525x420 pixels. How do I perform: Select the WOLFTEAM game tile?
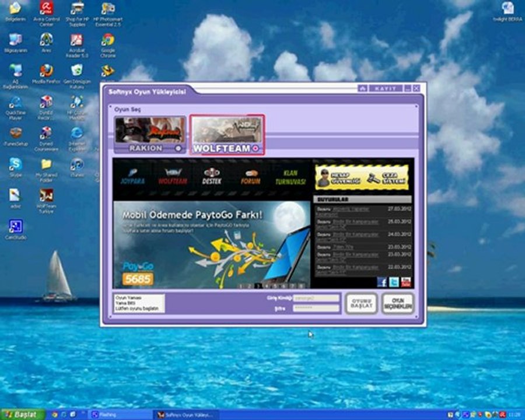pos(227,135)
